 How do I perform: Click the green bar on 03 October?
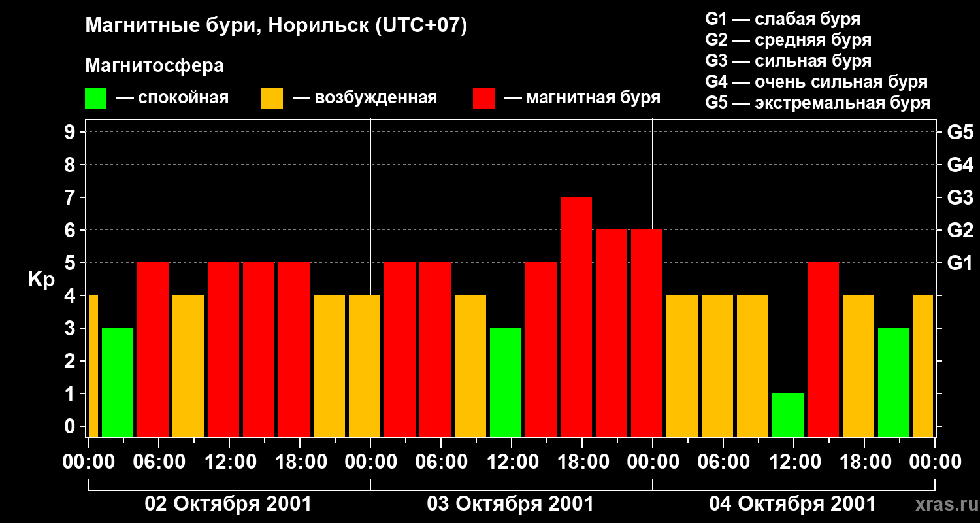[506, 382]
